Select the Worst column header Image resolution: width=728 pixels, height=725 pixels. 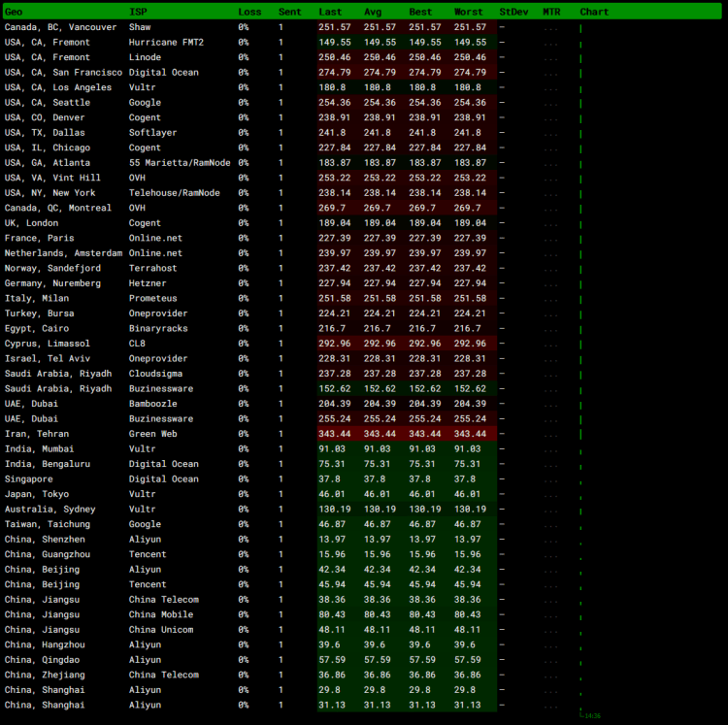click(x=469, y=12)
